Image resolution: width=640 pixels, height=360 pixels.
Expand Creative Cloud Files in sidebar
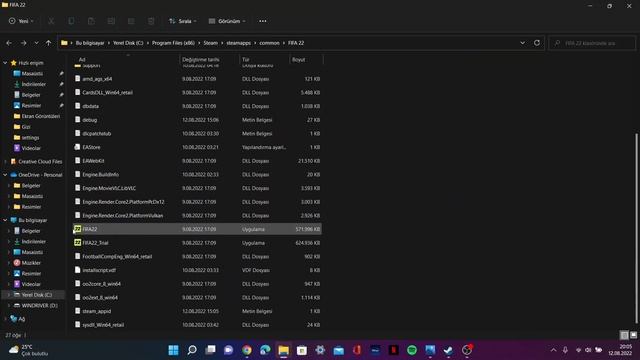click(x=5, y=162)
